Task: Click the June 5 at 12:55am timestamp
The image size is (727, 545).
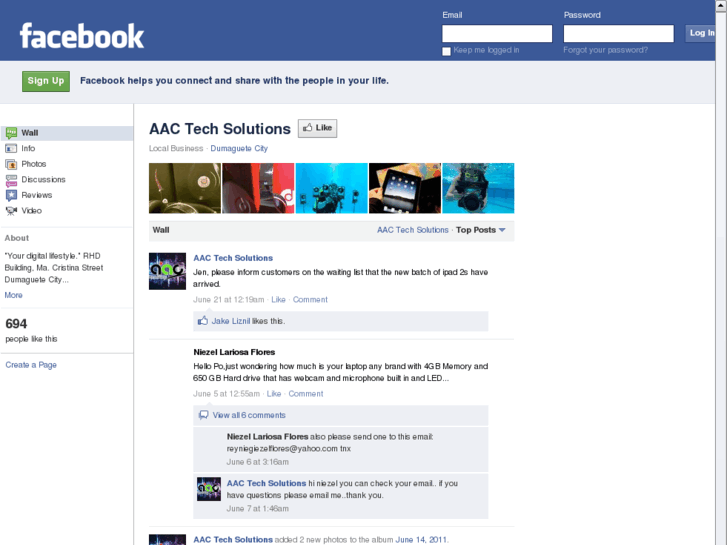Action: coord(226,394)
